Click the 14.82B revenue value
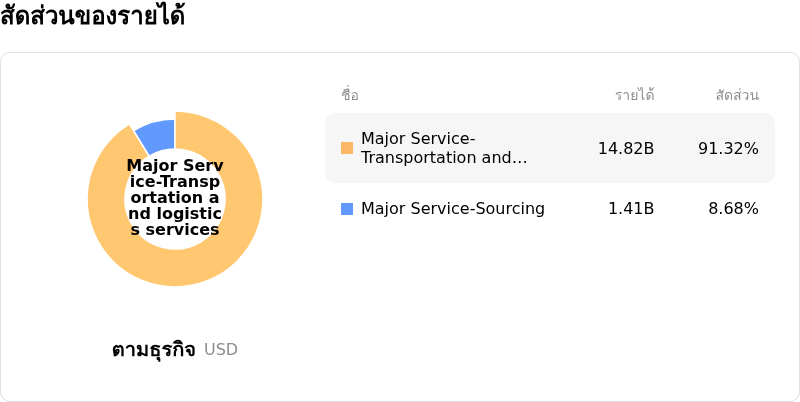This screenshot has height=402, width=800. [x=626, y=148]
